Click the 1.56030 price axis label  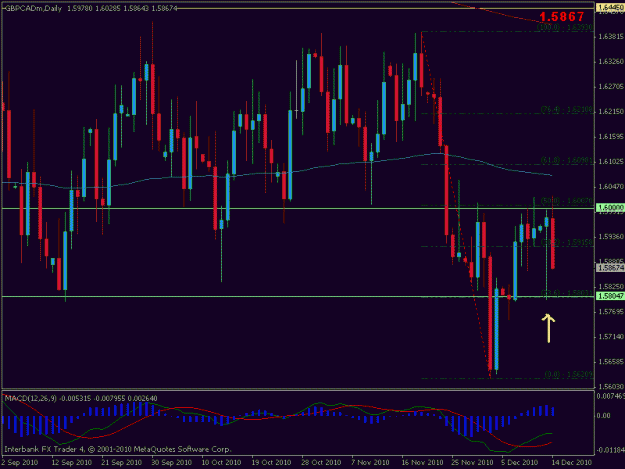click(611, 387)
